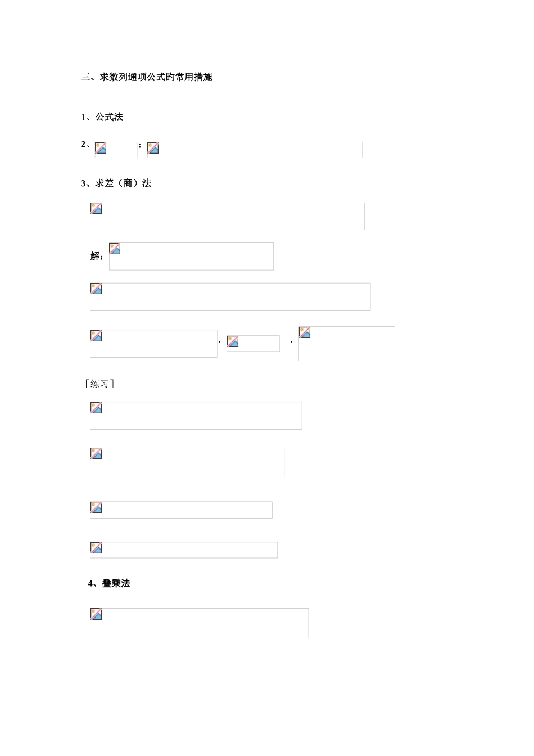The width and height of the screenshot is (534, 756).
Task: Click the heading "三、求数列通项公式的常用措施"
Action: coord(147,77)
